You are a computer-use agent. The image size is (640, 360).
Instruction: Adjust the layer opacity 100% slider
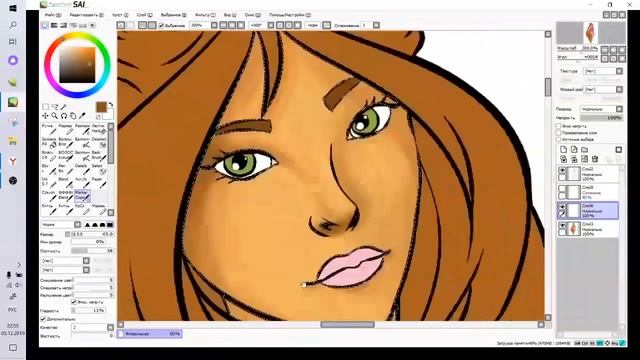coord(601,118)
